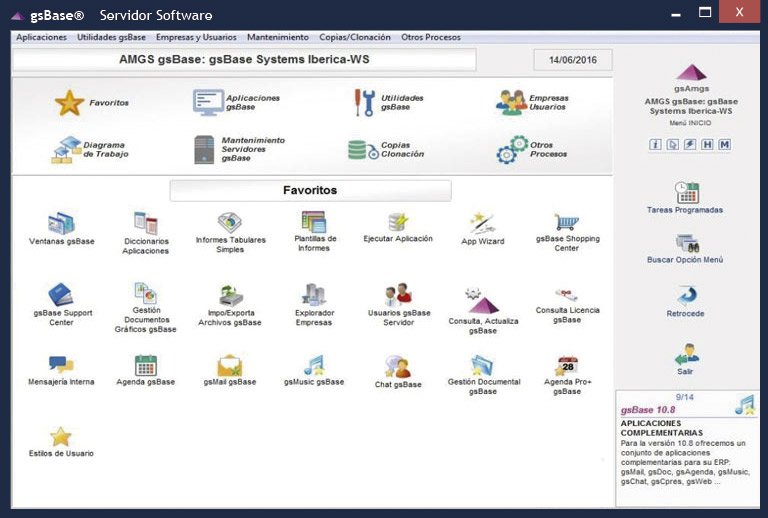Open the Utilidades gsBase menu
The height and width of the screenshot is (518, 768).
click(x=111, y=37)
